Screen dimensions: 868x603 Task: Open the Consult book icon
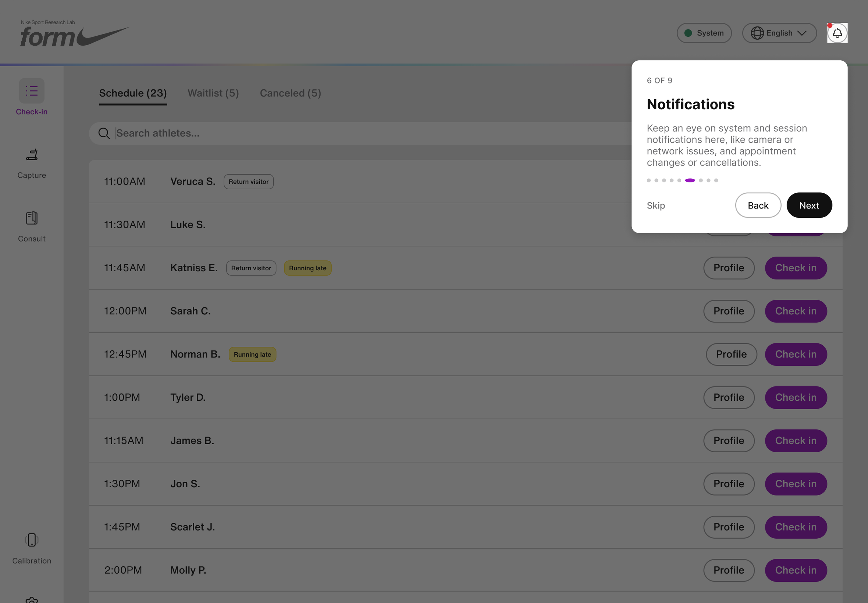click(32, 218)
